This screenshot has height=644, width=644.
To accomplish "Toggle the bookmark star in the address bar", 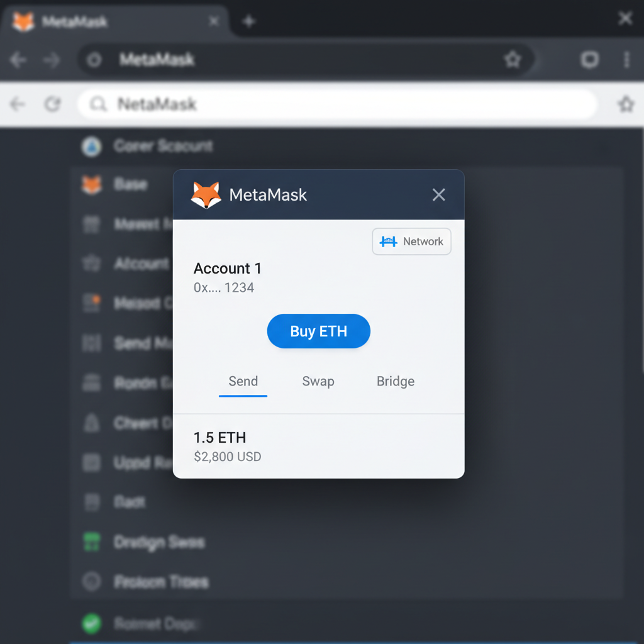I will pyautogui.click(x=513, y=58).
